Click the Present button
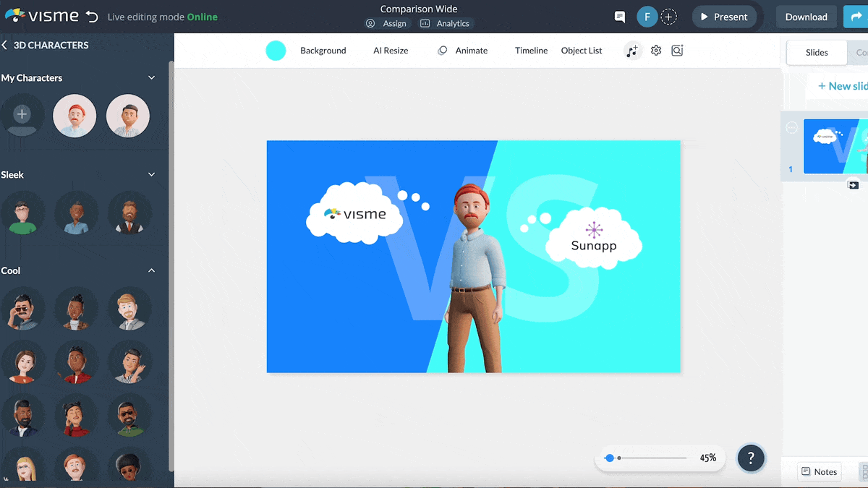The height and width of the screenshot is (488, 868). point(724,16)
